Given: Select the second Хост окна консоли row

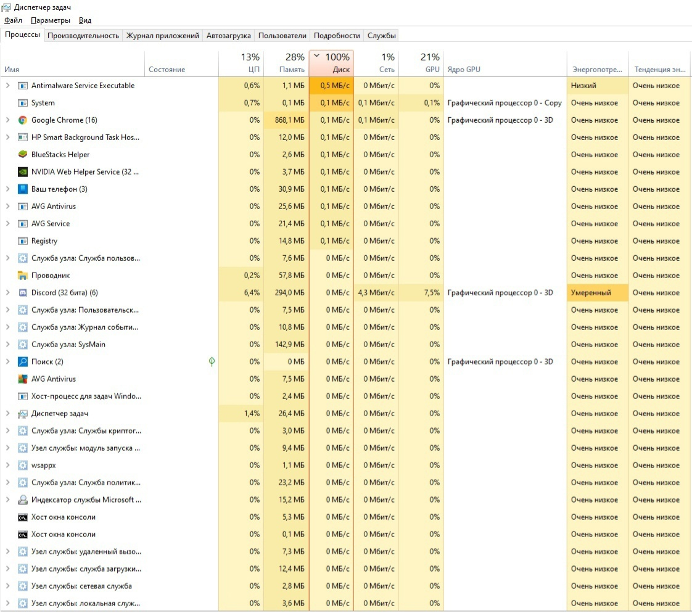Looking at the screenshot, I should (x=346, y=535).
